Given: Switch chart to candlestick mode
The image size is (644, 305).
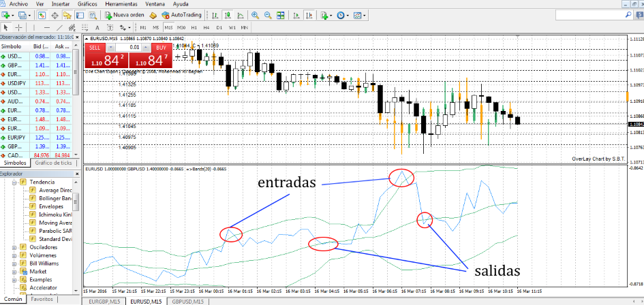Looking at the screenshot, I should pos(229,15).
